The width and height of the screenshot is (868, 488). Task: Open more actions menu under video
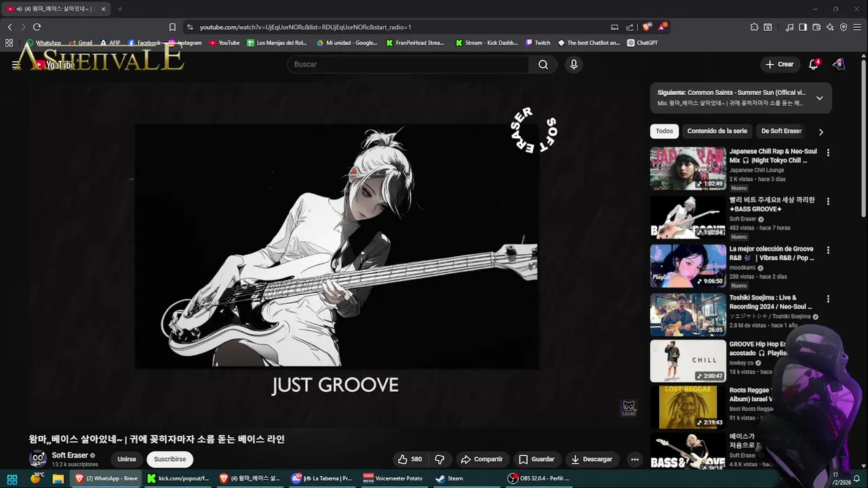tap(635, 459)
